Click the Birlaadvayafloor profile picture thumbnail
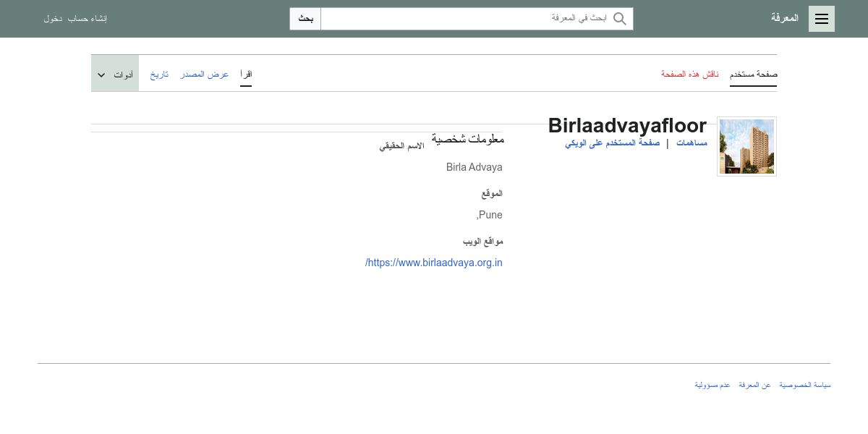The image size is (868, 434). click(x=746, y=146)
